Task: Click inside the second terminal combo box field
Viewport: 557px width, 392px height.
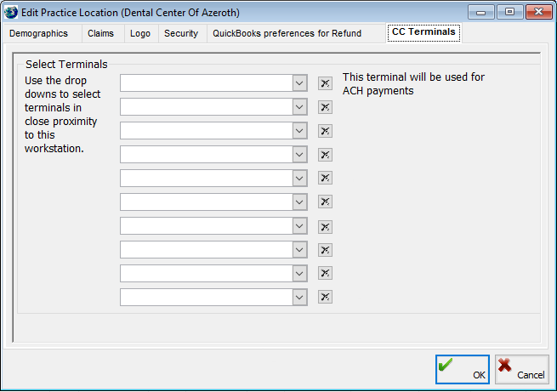Action: 206,107
